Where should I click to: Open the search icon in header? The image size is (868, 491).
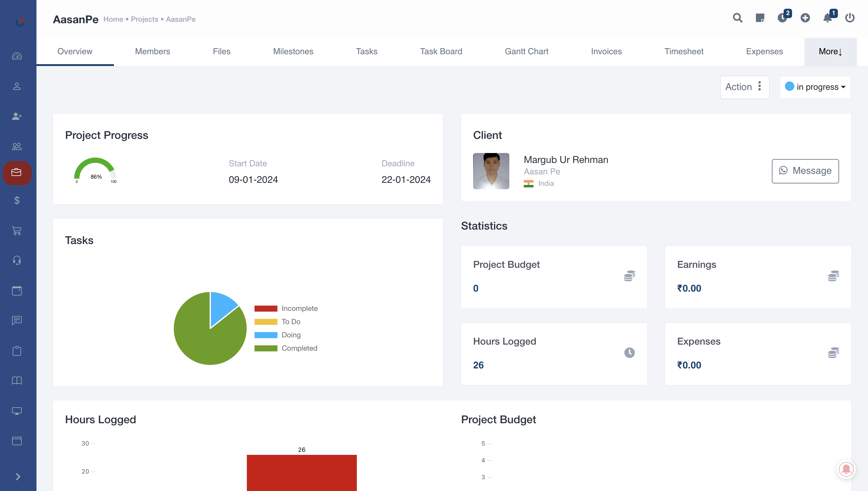(x=737, y=18)
